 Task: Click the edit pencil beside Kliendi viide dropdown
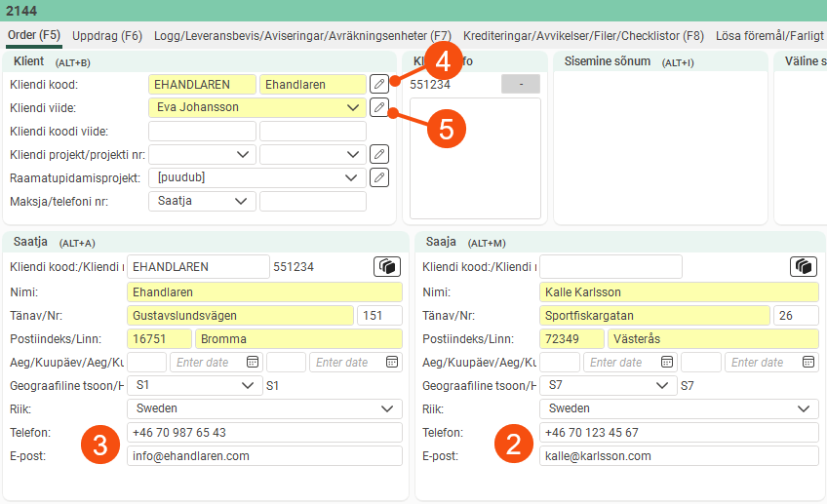(x=378, y=107)
